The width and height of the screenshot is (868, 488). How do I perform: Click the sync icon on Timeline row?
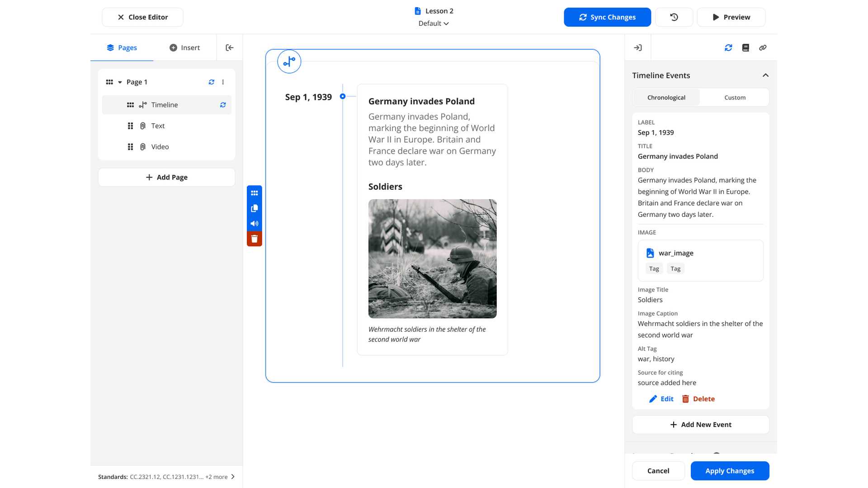point(223,105)
